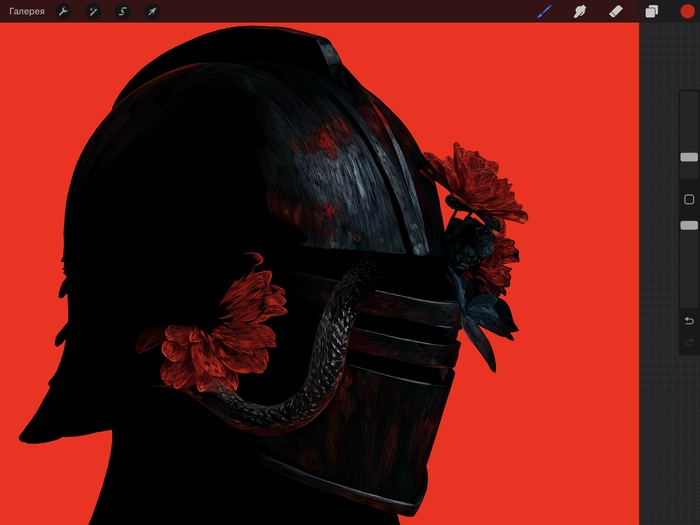The width and height of the screenshot is (700, 525).
Task: Return to the Галерея gallery
Action: [27, 11]
